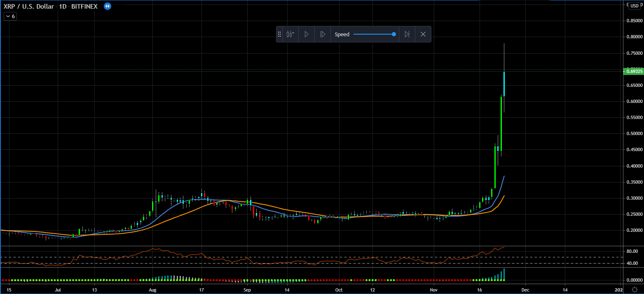Viewport: 644px width, 294px height.
Task: Click the 0.50000 price axis label
Action: (x=635, y=134)
